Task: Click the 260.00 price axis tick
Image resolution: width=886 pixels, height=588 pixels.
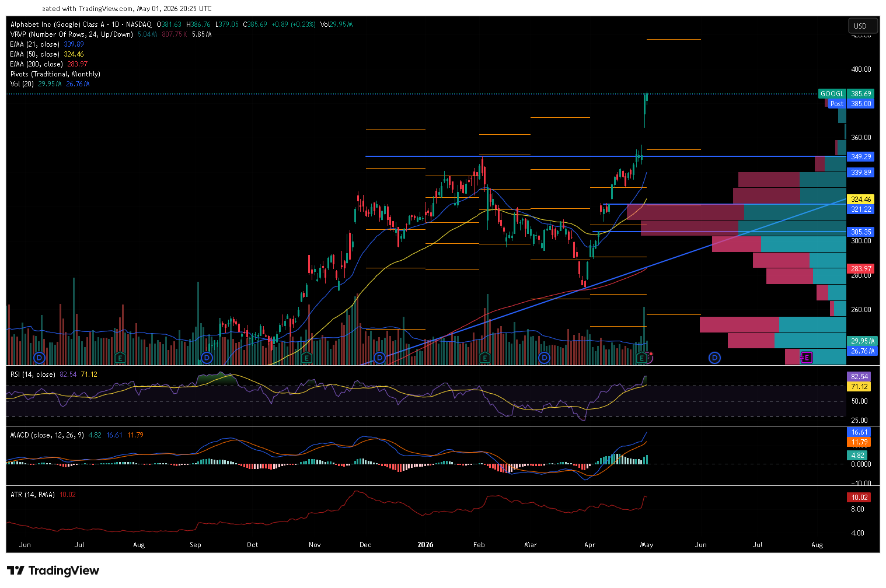Action: (x=861, y=310)
